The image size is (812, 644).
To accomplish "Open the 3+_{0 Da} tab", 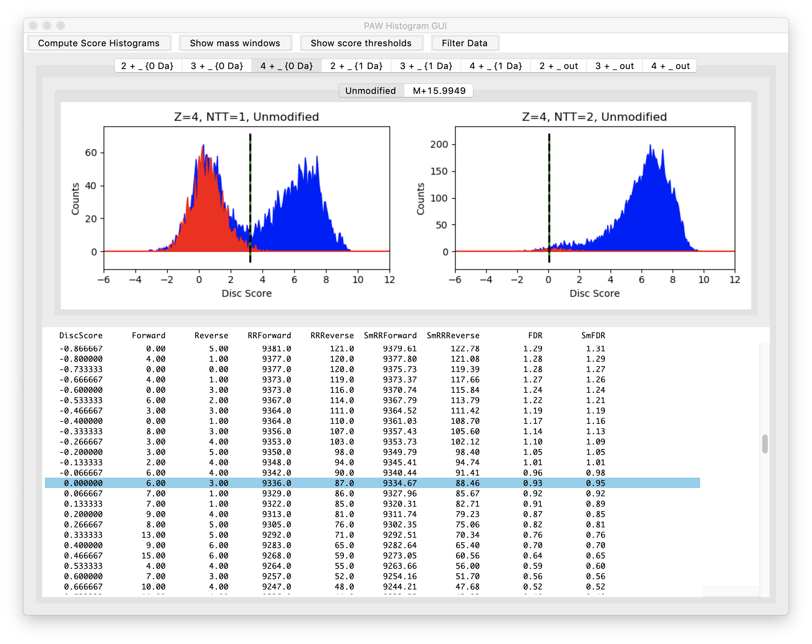I will 216,66.
